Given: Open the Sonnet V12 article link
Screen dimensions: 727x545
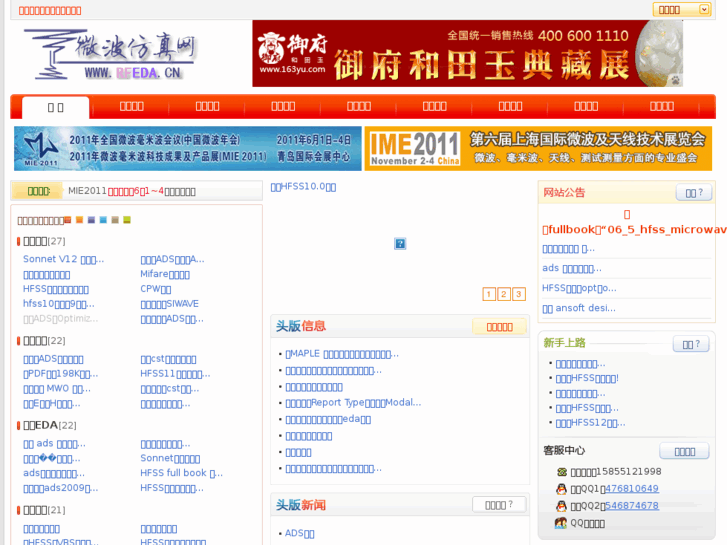Looking at the screenshot, I should click(x=64, y=259).
